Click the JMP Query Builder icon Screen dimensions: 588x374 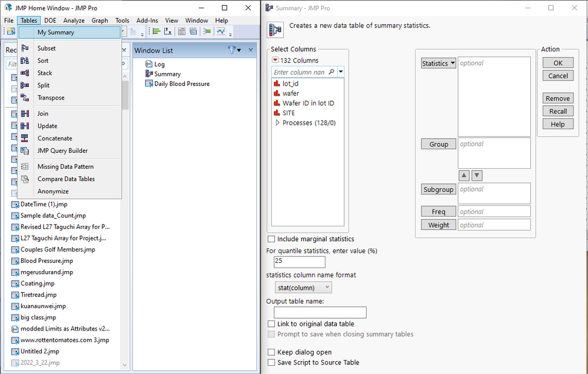[25, 151]
